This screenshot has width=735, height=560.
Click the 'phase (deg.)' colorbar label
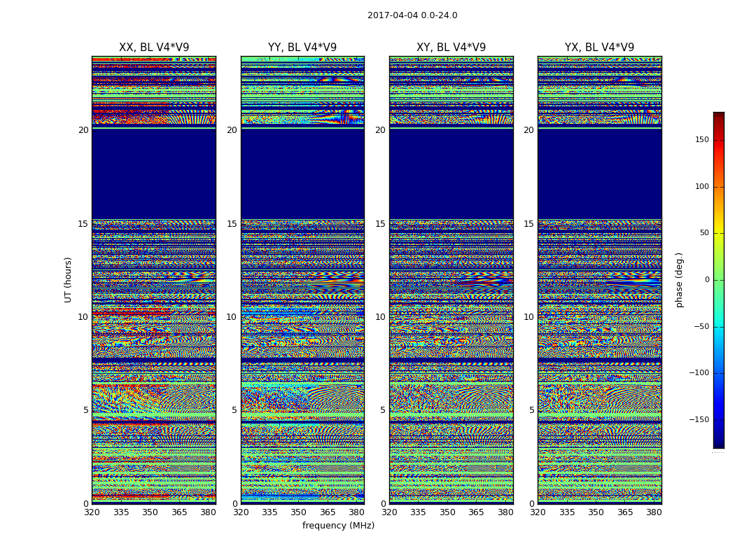pyautogui.click(x=679, y=280)
